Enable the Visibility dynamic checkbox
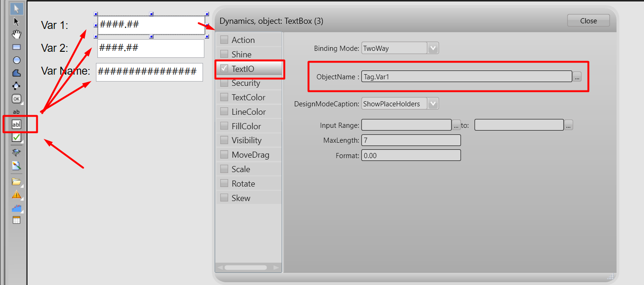The image size is (644, 285). 224,140
